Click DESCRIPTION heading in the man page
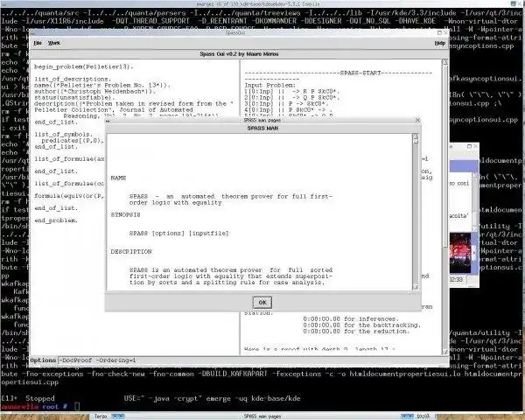This screenshot has width=525, height=420. point(131,251)
